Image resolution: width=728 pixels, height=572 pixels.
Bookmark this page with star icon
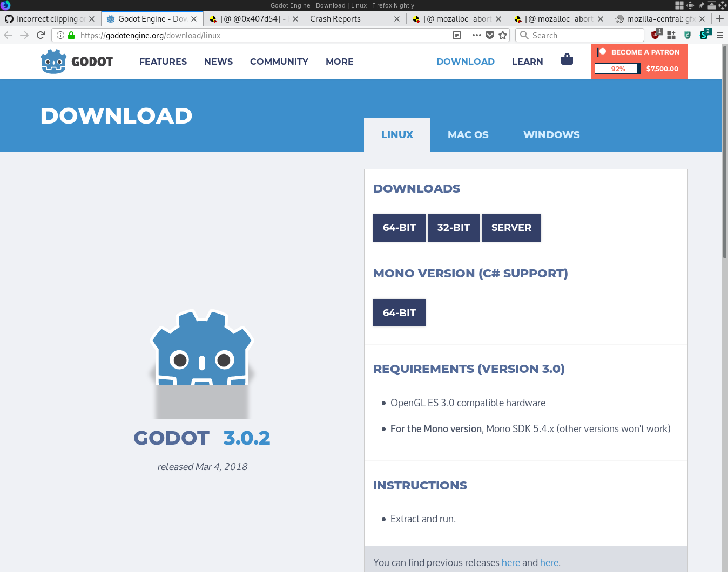click(503, 35)
